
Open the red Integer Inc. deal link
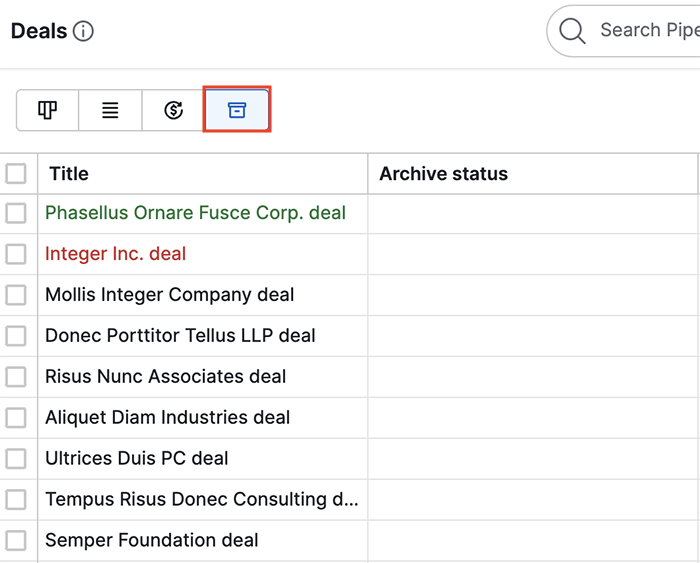tap(116, 254)
